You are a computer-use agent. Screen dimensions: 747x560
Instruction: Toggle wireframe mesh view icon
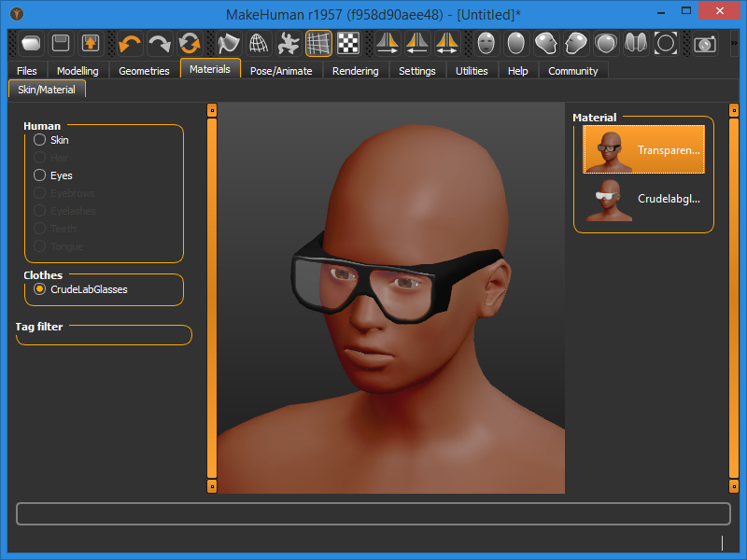click(259, 44)
